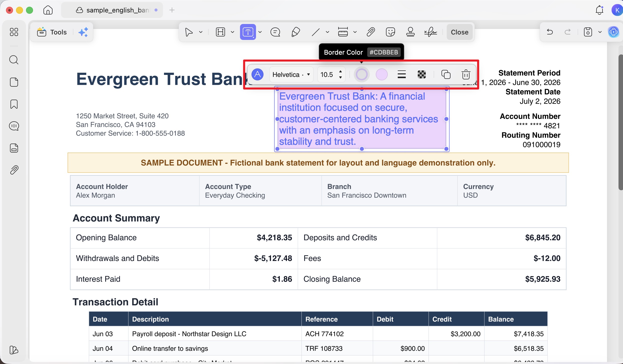Delete the selected text box
The width and height of the screenshot is (623, 364).
pos(466,74)
